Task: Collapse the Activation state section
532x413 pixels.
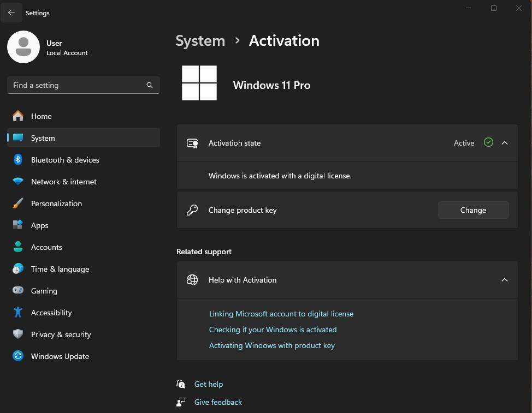Action: [x=504, y=143]
